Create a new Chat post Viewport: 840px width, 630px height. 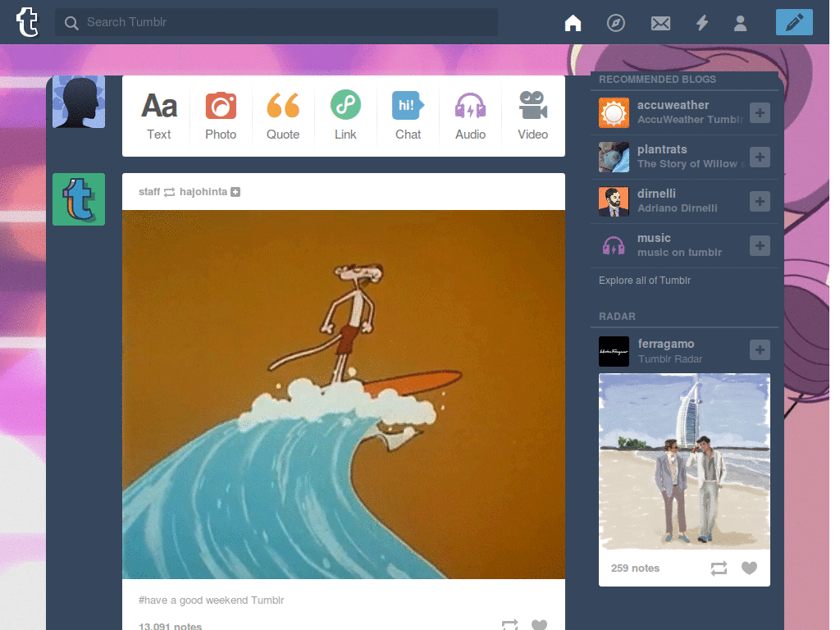click(409, 116)
